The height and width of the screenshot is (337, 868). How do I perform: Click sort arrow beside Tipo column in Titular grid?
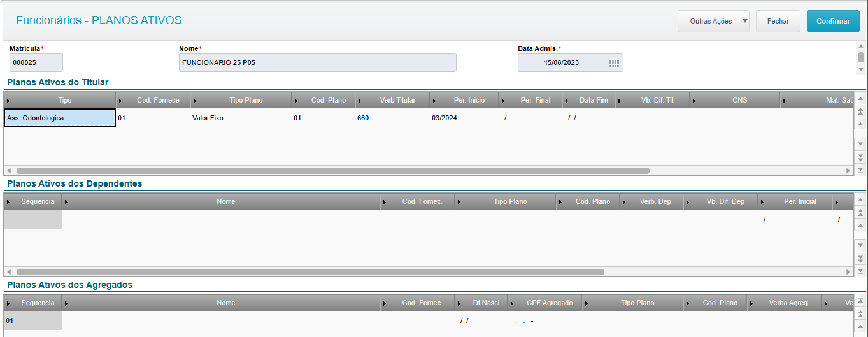8,101
